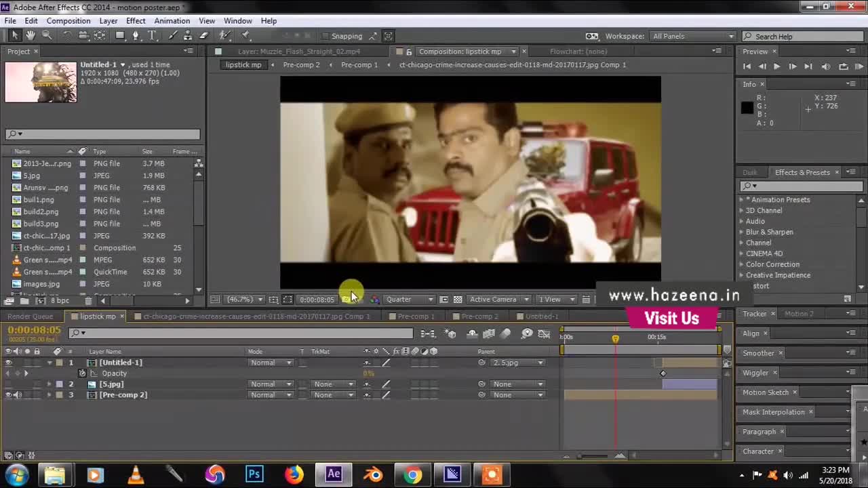Select the Clone Stamp tool
This screenshot has height=488, width=868.
(188, 36)
